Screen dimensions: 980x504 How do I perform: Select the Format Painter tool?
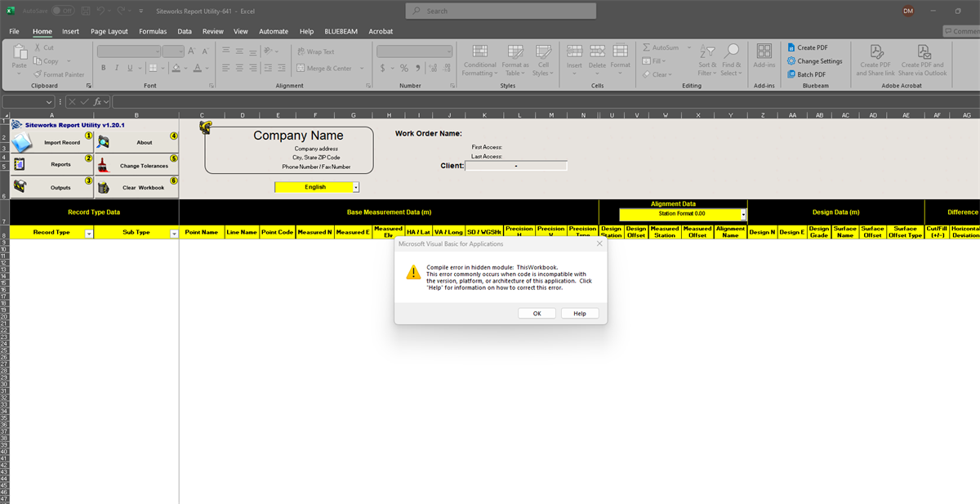(x=59, y=74)
